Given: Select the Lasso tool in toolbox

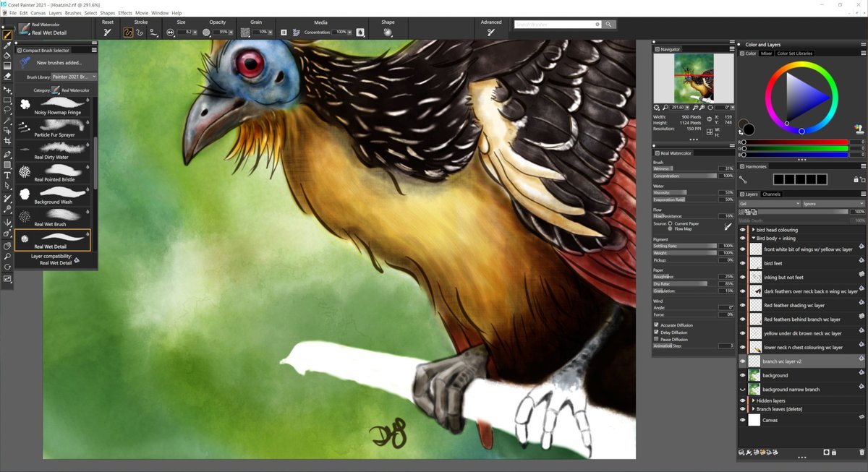Looking at the screenshot, I should [7, 110].
